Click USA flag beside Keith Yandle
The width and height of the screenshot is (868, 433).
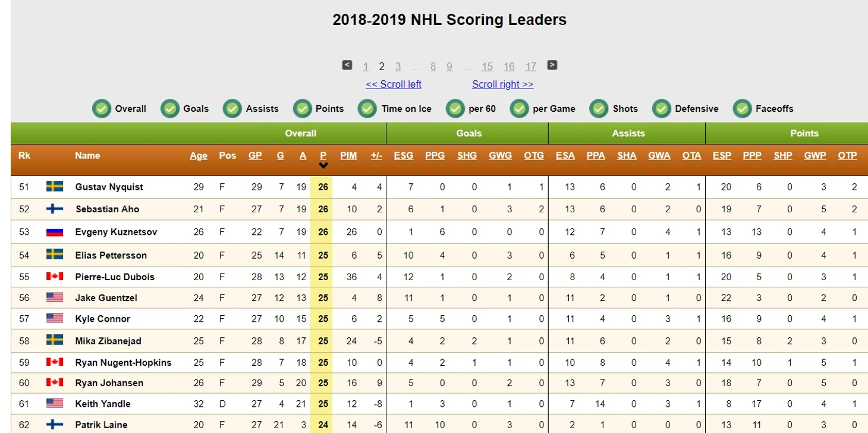(55, 403)
